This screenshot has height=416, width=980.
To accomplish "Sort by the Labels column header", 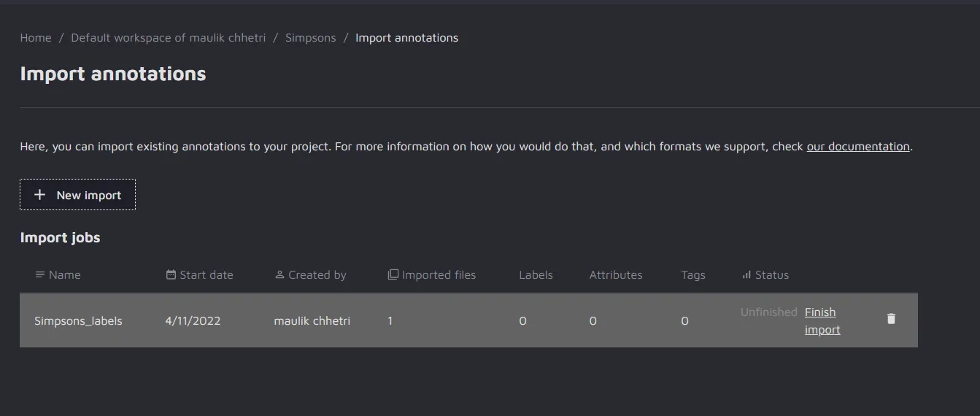I will [x=536, y=275].
